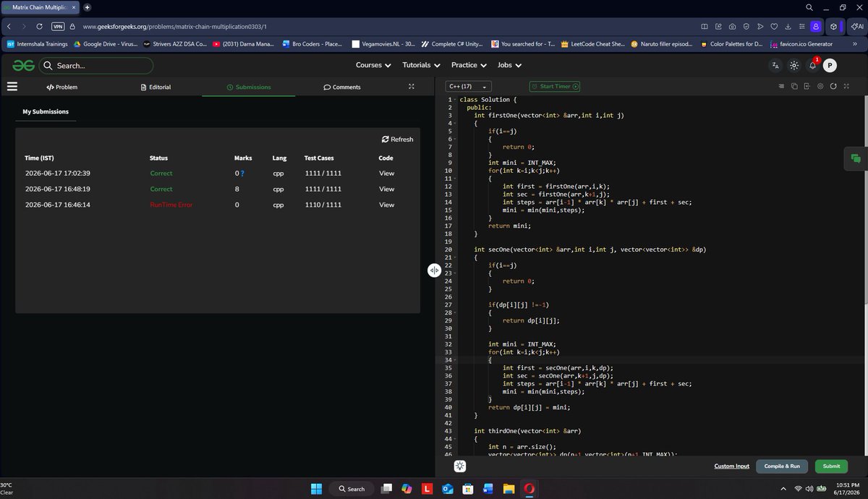Expand the Jobs dropdown
The image size is (868, 499).
(x=509, y=65)
